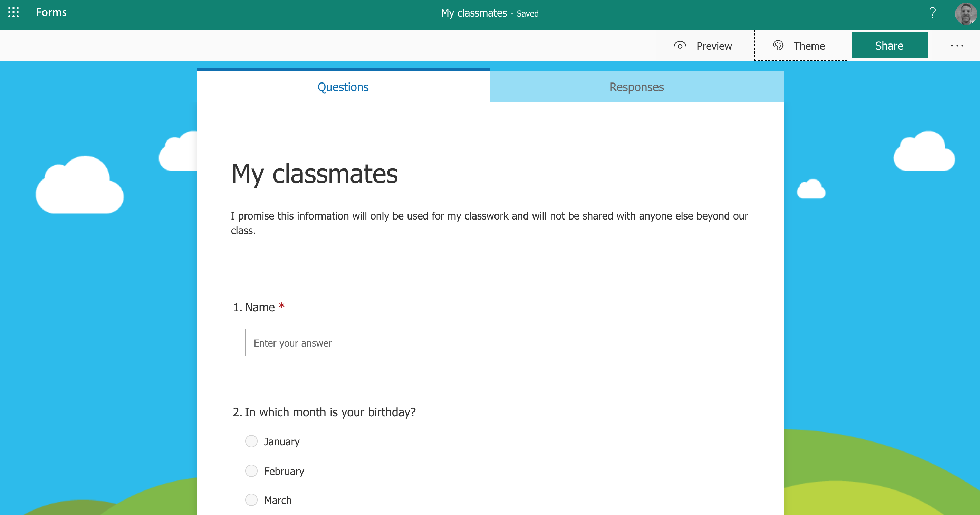980x515 pixels.
Task: Select the February radio option
Action: click(251, 471)
